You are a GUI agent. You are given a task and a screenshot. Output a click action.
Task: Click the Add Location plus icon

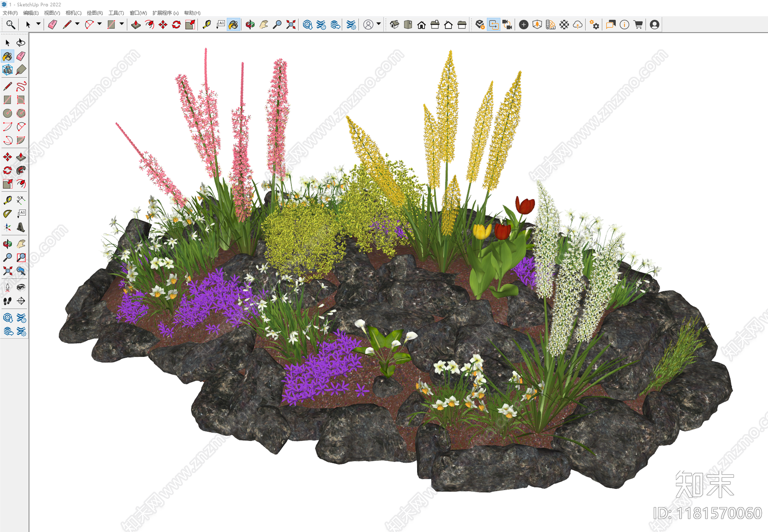[524, 24]
